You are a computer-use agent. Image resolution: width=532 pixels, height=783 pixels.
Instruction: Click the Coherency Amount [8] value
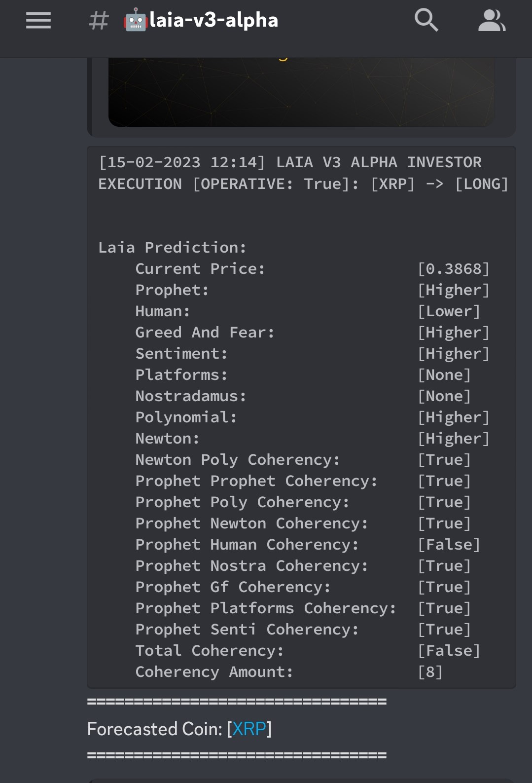click(x=430, y=672)
